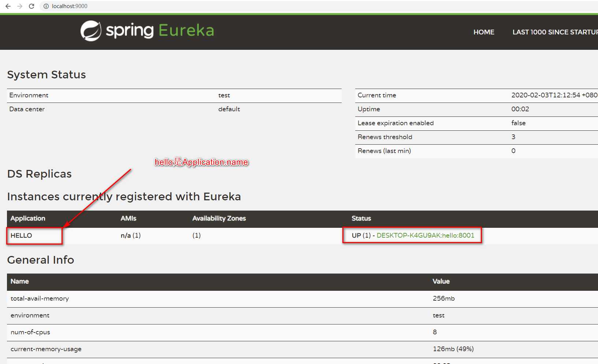Click the browser back arrow

(x=8, y=6)
